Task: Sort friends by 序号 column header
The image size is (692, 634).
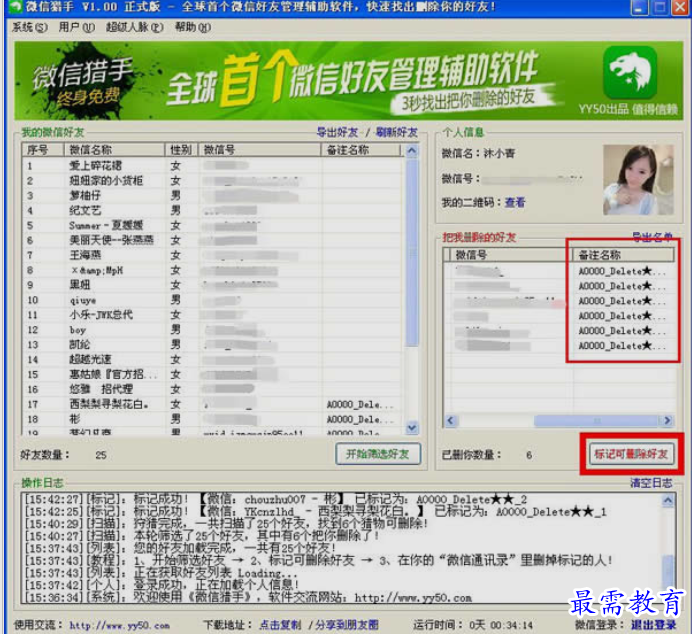Action: [43, 150]
